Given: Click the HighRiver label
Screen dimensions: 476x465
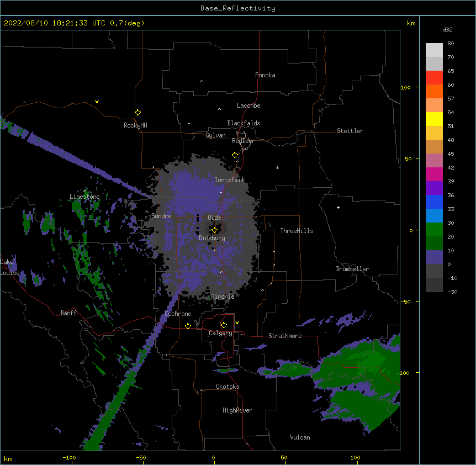Looking at the screenshot, I should click(x=237, y=410).
